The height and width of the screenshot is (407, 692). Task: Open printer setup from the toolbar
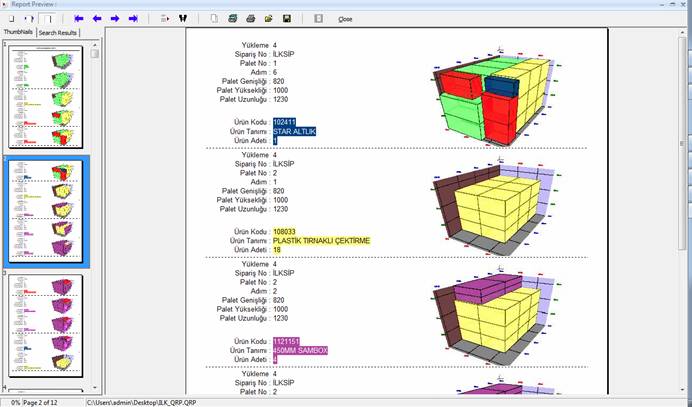click(x=232, y=18)
